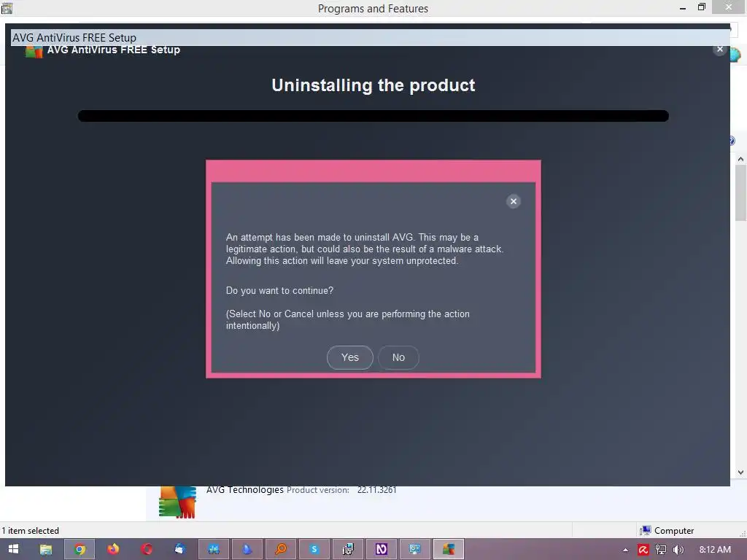This screenshot has width=747, height=560.
Task: Open Skype from the taskbar
Action: tap(314, 549)
